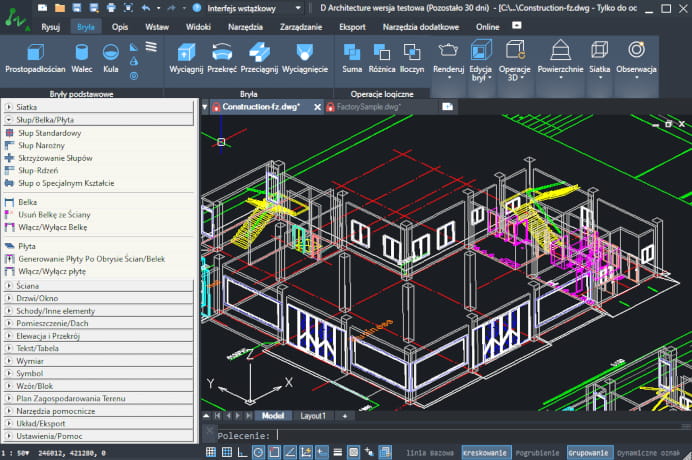
Task: Toggle Pogrubienie status button
Action: click(538, 452)
